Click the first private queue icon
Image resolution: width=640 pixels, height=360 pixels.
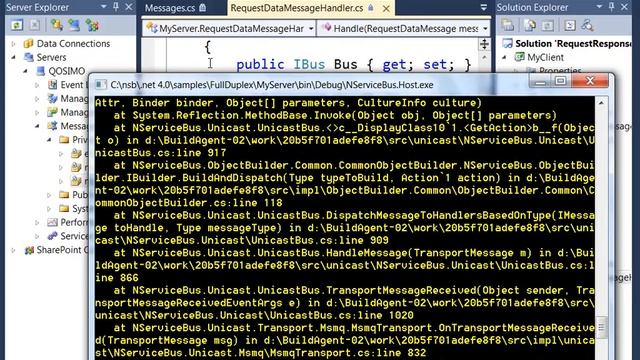(x=76, y=153)
